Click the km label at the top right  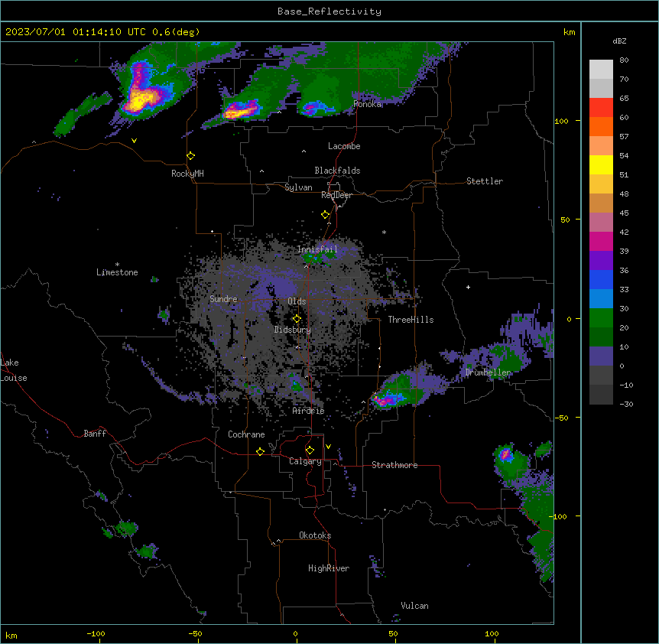(x=570, y=32)
